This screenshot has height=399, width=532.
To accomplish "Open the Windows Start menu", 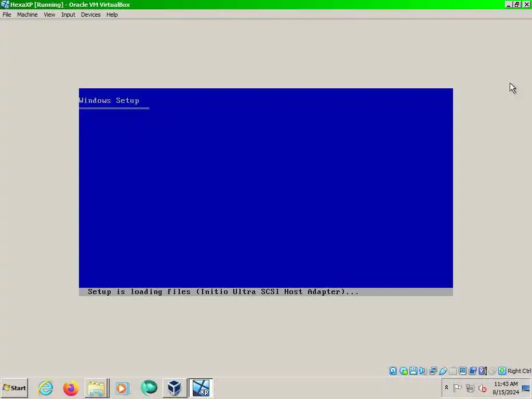I will 14,388.
